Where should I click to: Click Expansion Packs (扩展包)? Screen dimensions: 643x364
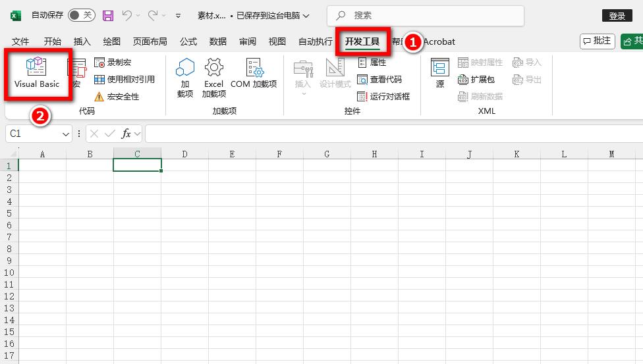476,79
